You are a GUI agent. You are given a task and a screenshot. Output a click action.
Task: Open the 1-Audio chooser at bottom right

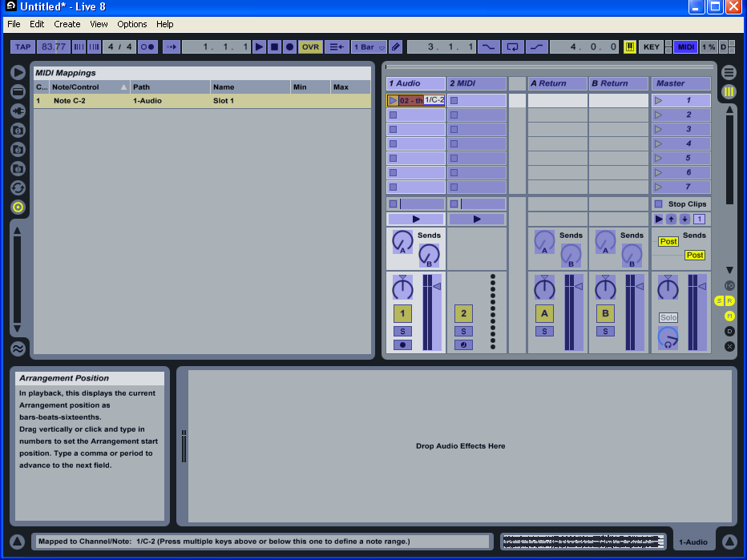click(x=692, y=542)
